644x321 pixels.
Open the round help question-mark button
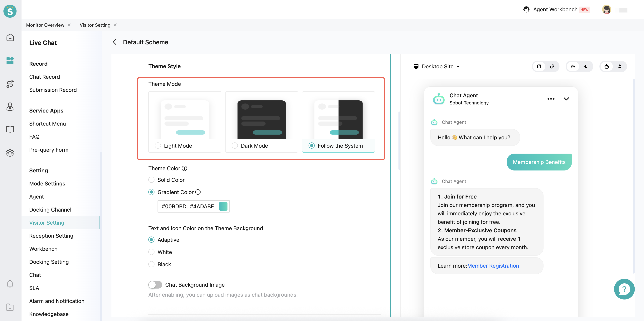(x=624, y=289)
